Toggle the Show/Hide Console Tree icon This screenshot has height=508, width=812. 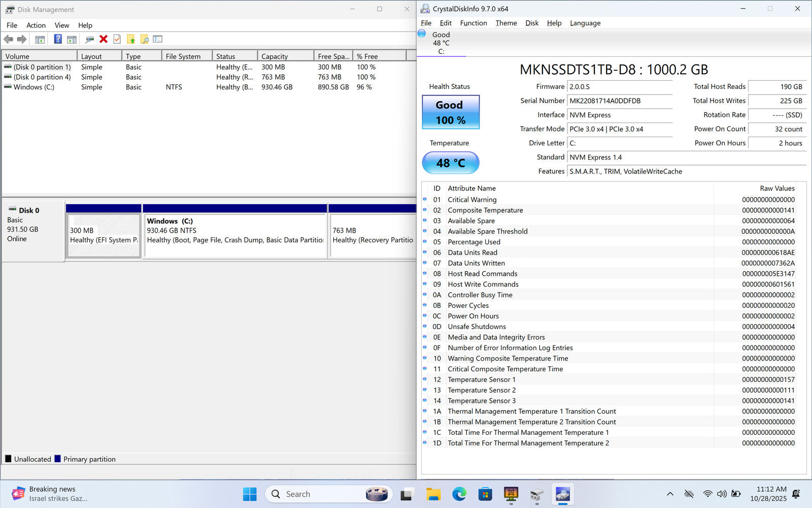coord(40,39)
